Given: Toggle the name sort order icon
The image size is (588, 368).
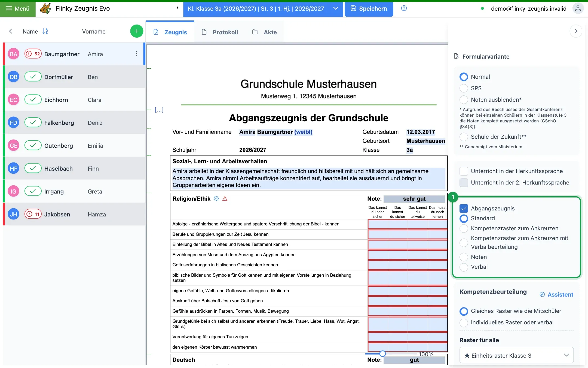Looking at the screenshot, I should coord(45,31).
